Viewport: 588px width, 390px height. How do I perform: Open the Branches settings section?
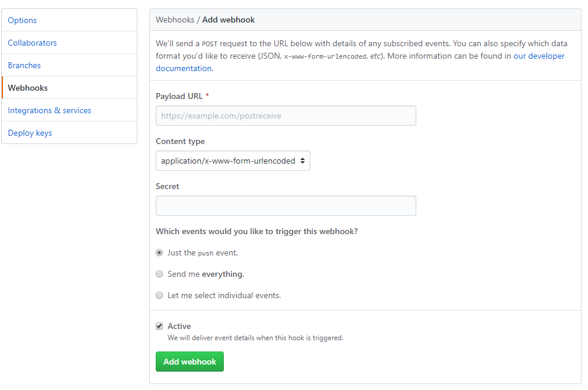(24, 65)
